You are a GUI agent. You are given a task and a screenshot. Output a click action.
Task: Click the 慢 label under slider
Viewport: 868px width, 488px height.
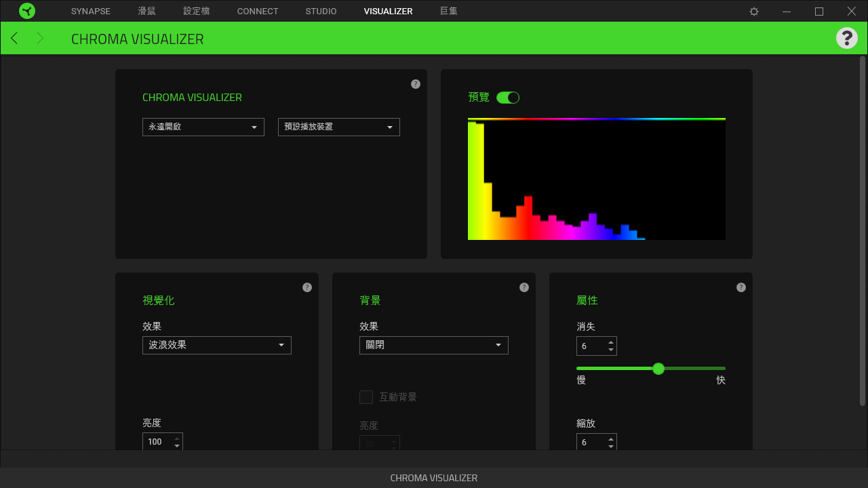tap(581, 380)
